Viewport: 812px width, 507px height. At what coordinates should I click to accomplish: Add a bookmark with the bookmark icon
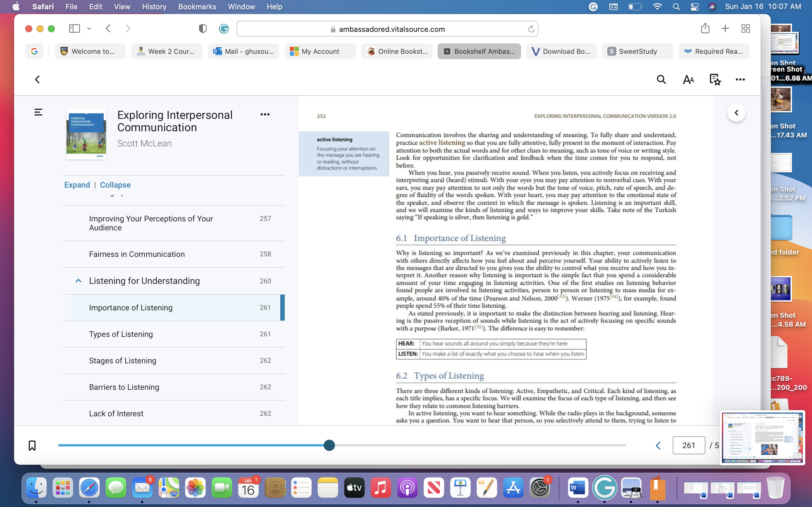pyautogui.click(x=32, y=445)
